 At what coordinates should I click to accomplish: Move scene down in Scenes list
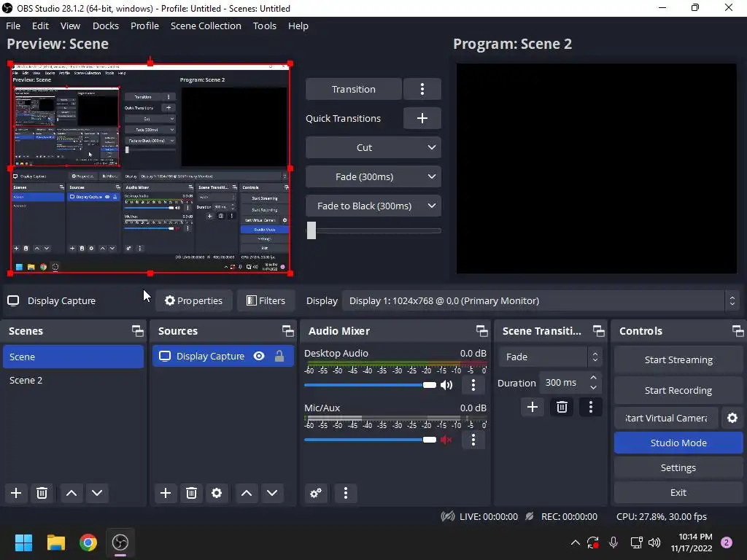tap(97, 493)
